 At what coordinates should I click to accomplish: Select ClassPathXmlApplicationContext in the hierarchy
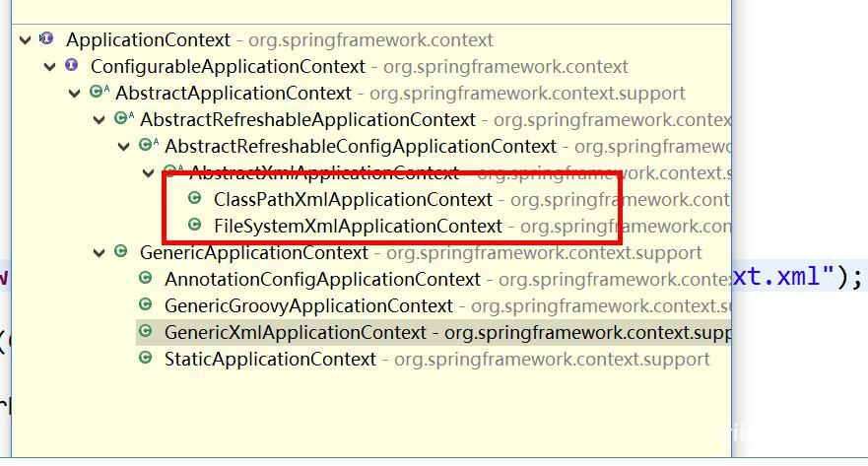pos(353,200)
